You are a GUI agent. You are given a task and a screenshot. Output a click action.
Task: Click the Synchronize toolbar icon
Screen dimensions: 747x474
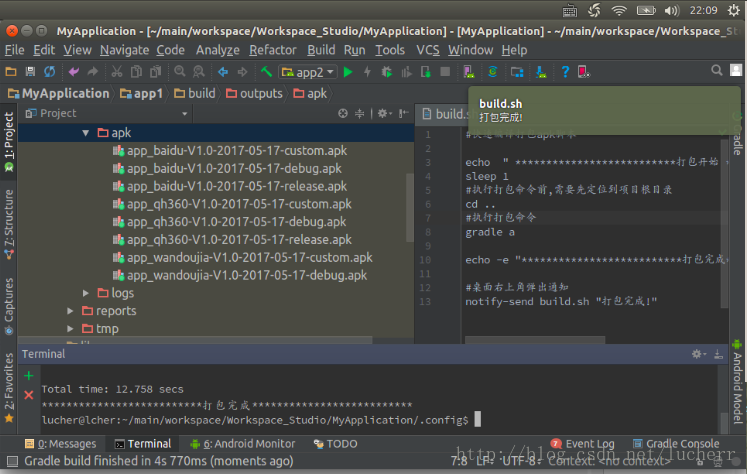(x=50, y=72)
